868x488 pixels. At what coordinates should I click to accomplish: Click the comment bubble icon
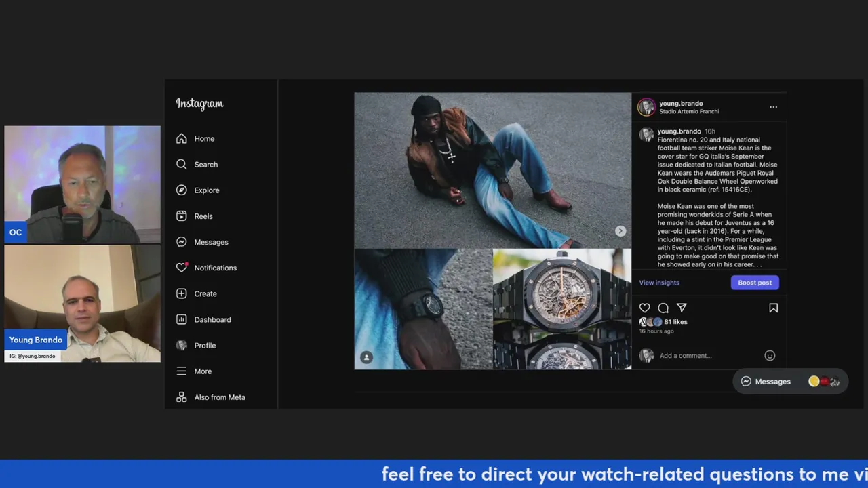663,308
